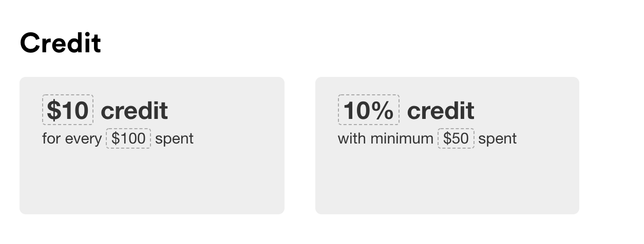Click the "for every" label text
644x244 pixels.
72,138
